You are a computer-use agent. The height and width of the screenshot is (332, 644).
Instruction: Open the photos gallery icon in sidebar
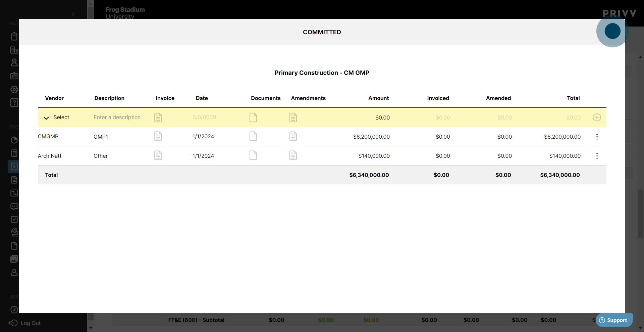(14, 259)
